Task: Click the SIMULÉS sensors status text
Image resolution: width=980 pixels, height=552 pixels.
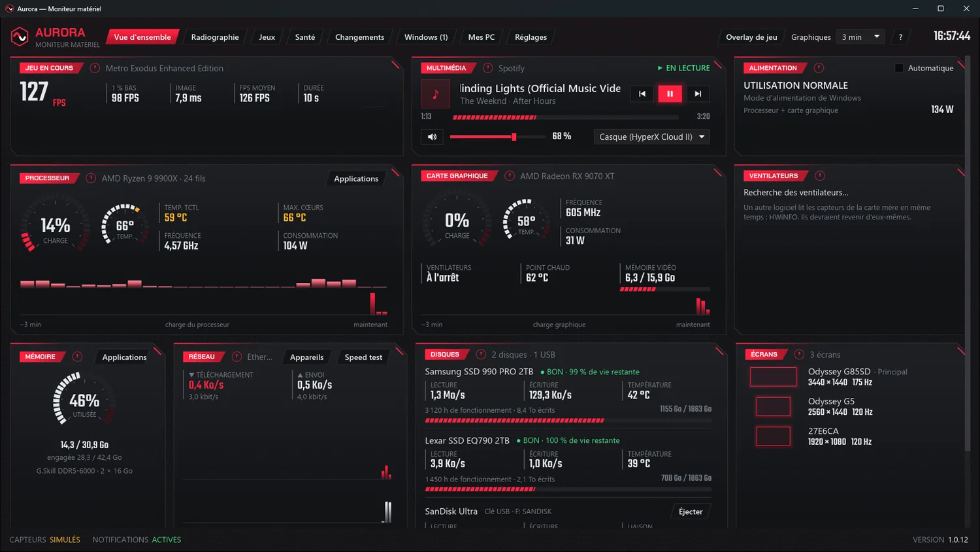Action: [65, 540]
